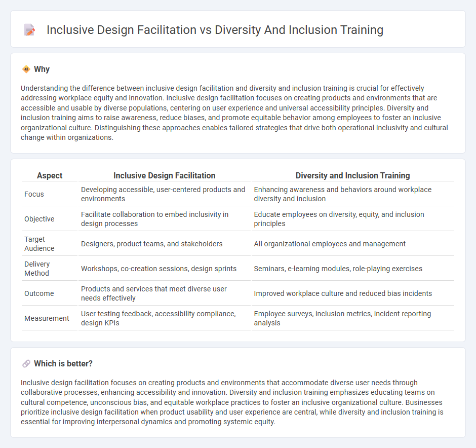This screenshot has height=448, width=476.
Task: Click cell Enhancing awareness and behaviors around workplace diversity
Action: (x=353, y=194)
